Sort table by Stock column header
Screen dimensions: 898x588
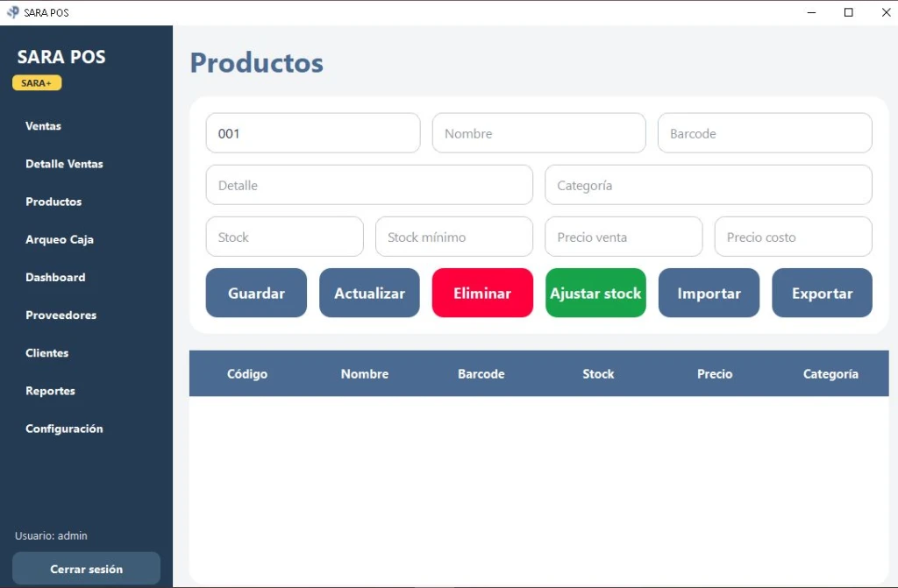pyautogui.click(x=598, y=373)
